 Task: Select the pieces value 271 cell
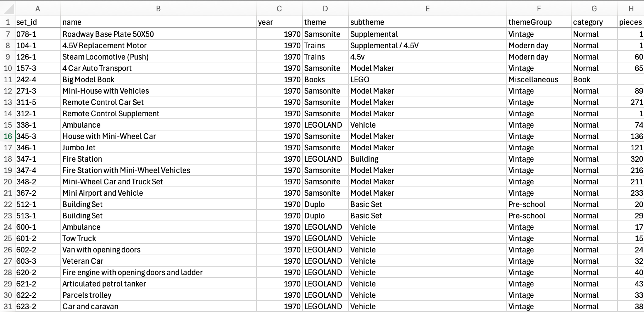[x=631, y=102]
